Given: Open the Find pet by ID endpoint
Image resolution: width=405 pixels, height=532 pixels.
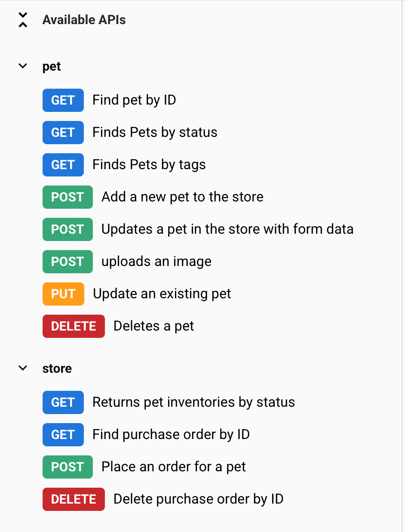Looking at the screenshot, I should [134, 100].
